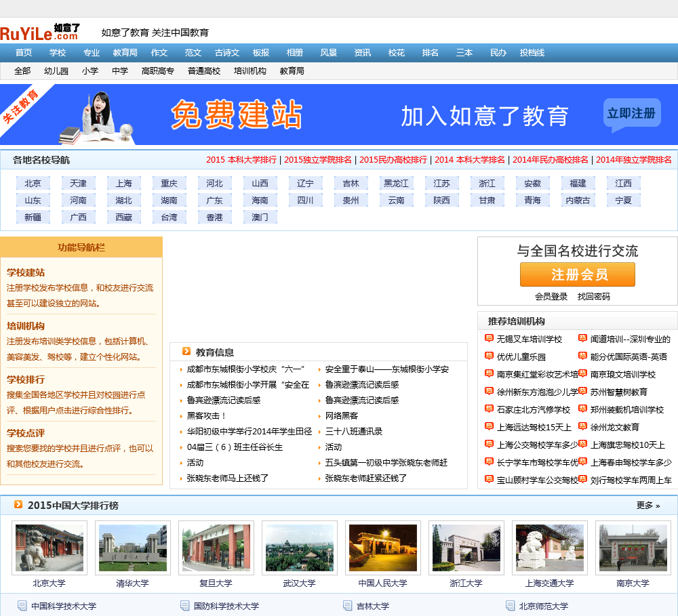Select the 新疆 region button
The height and width of the screenshot is (616, 678).
coord(33,217)
